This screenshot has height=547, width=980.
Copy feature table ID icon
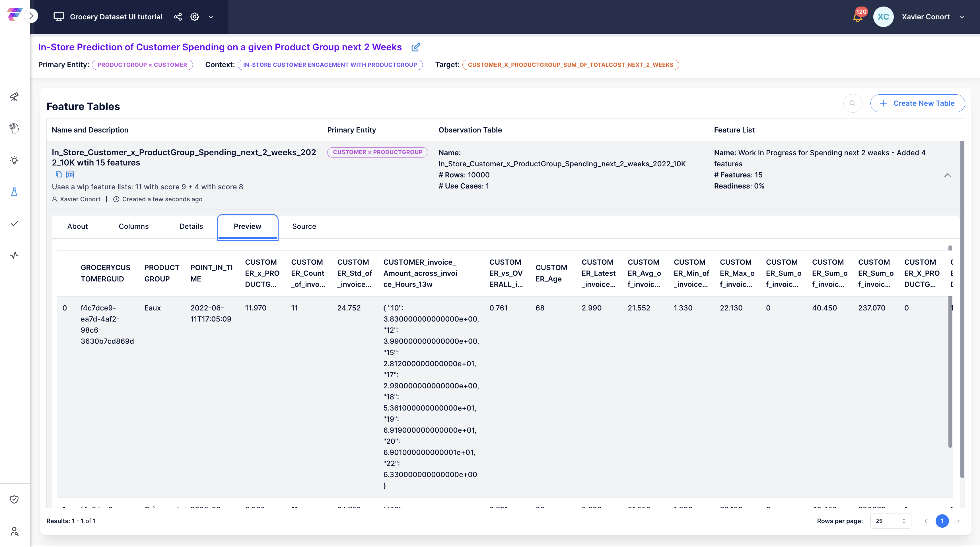coord(70,175)
